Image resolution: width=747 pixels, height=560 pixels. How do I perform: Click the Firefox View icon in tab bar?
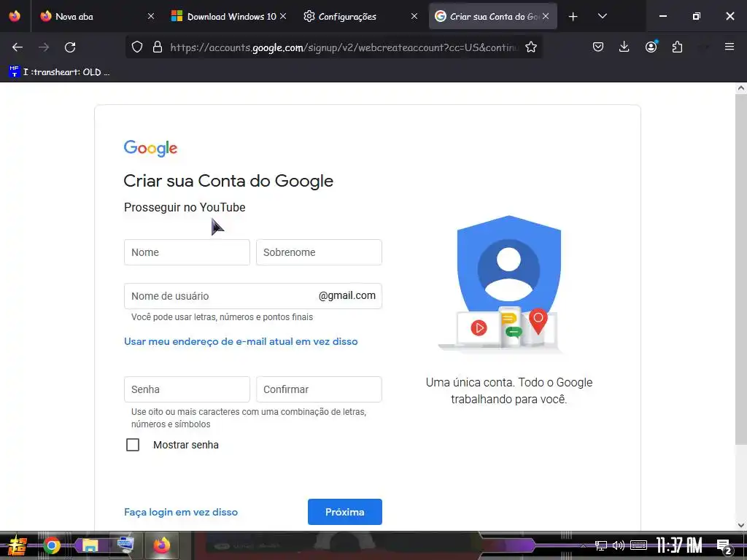[x=15, y=16]
